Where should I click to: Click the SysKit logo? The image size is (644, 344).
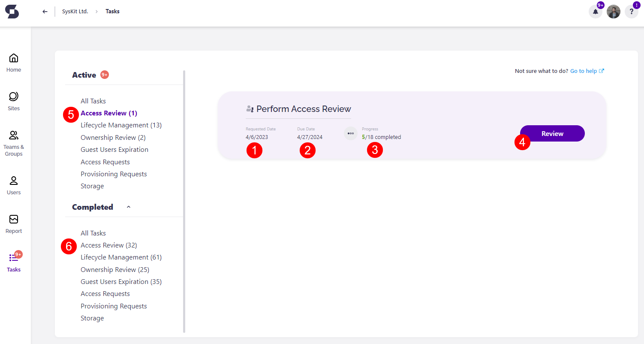coord(12,12)
